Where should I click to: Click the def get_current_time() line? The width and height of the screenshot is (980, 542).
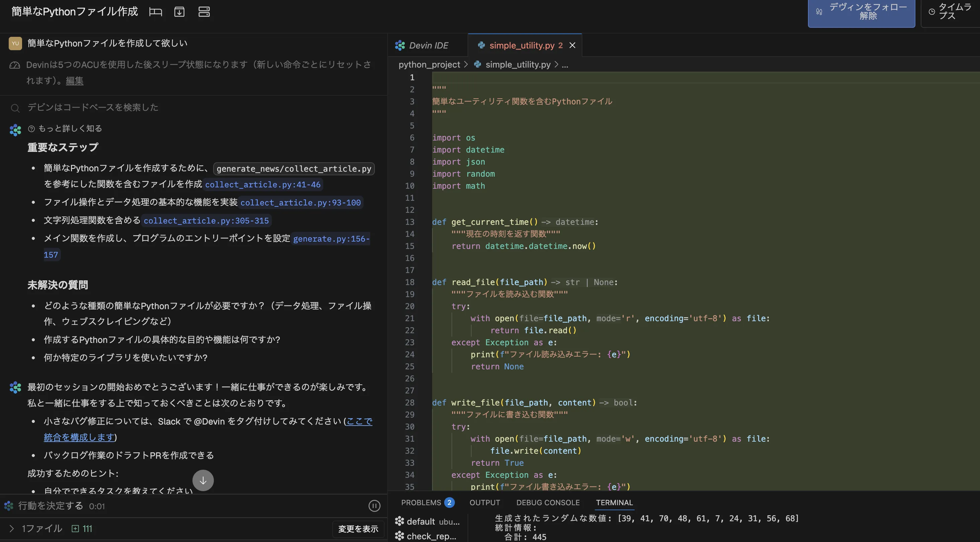point(515,222)
